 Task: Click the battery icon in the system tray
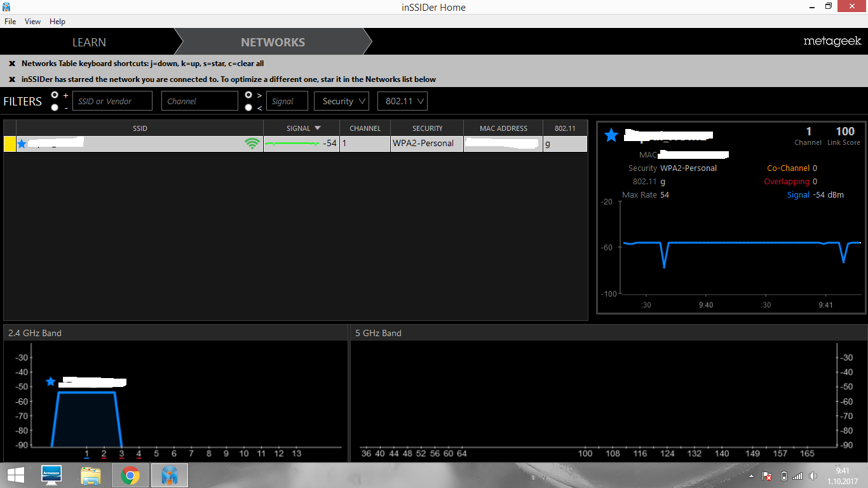783,476
